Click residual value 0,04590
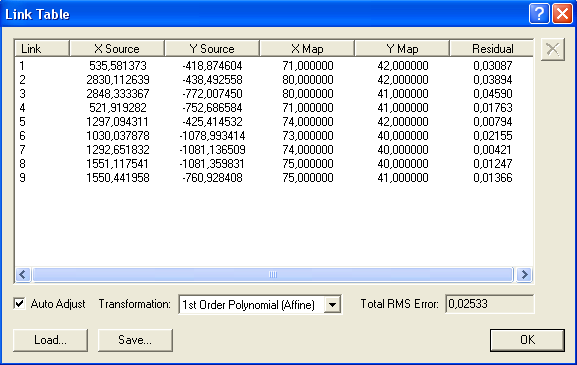 [493, 94]
